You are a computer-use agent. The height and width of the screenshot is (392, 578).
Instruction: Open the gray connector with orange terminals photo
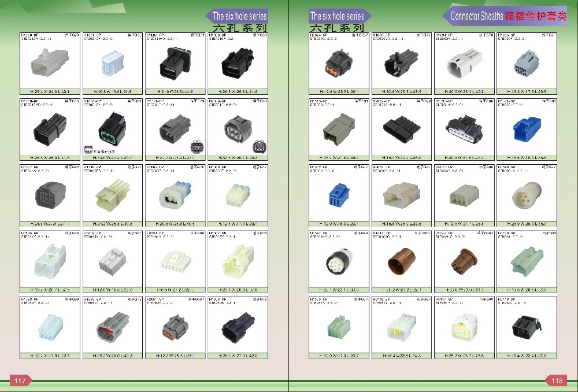pos(176,327)
